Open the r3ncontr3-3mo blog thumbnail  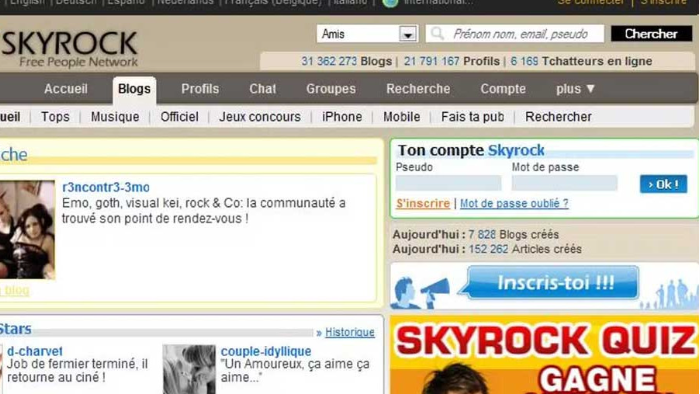pos(27,230)
